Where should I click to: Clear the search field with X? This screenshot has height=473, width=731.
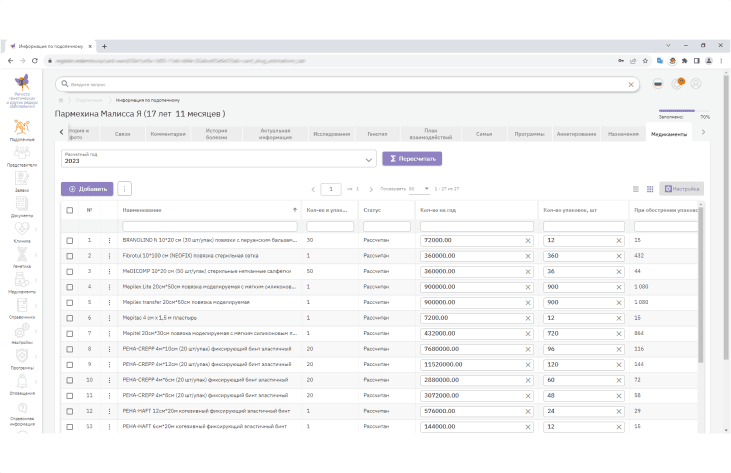[631, 84]
